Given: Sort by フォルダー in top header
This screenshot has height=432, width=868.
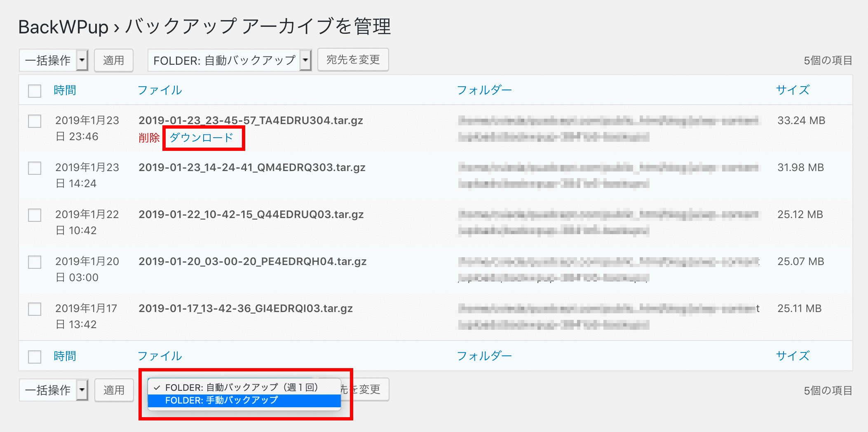Looking at the screenshot, I should point(484,90).
